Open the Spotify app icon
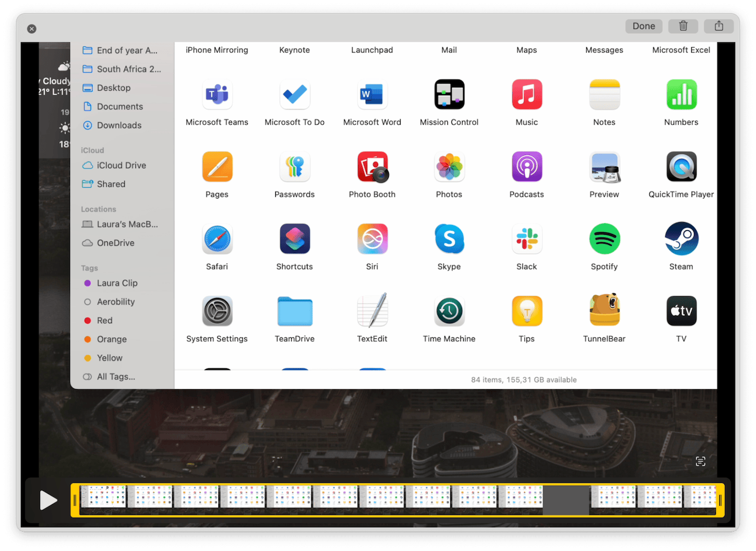This screenshot has height=551, width=756. tap(604, 239)
